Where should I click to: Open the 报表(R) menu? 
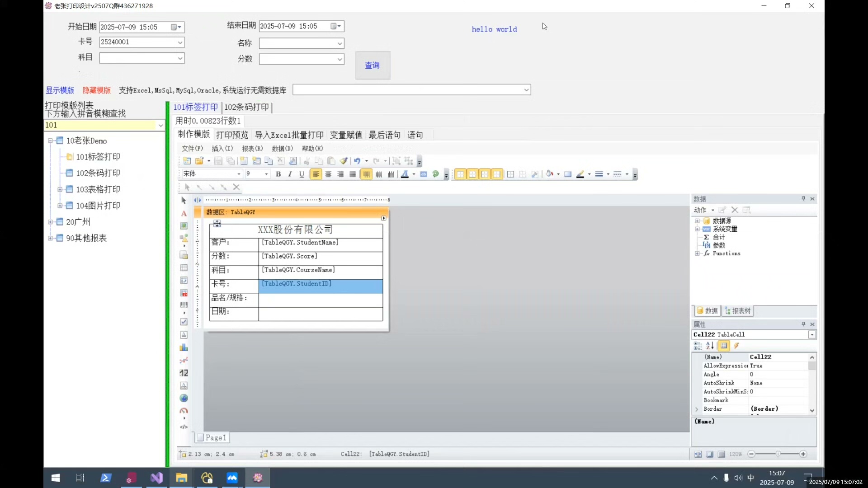pos(252,149)
